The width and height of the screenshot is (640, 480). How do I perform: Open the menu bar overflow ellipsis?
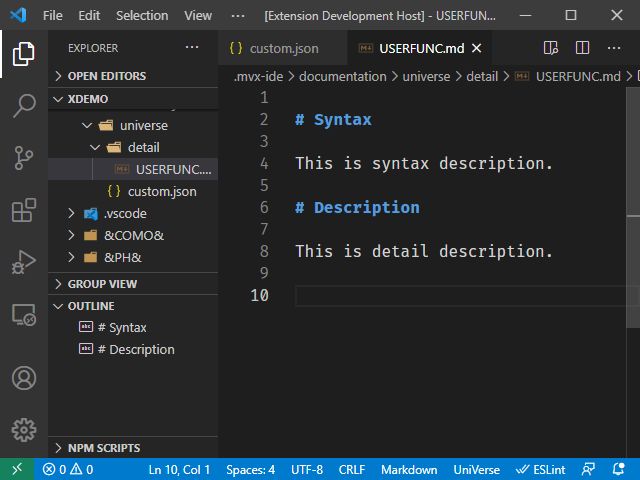coord(238,16)
